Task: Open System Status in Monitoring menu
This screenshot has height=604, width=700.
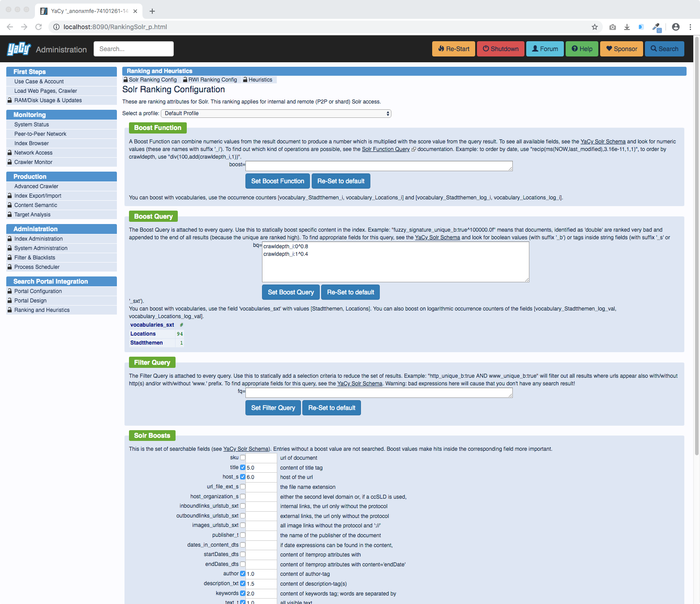Action: click(x=31, y=125)
